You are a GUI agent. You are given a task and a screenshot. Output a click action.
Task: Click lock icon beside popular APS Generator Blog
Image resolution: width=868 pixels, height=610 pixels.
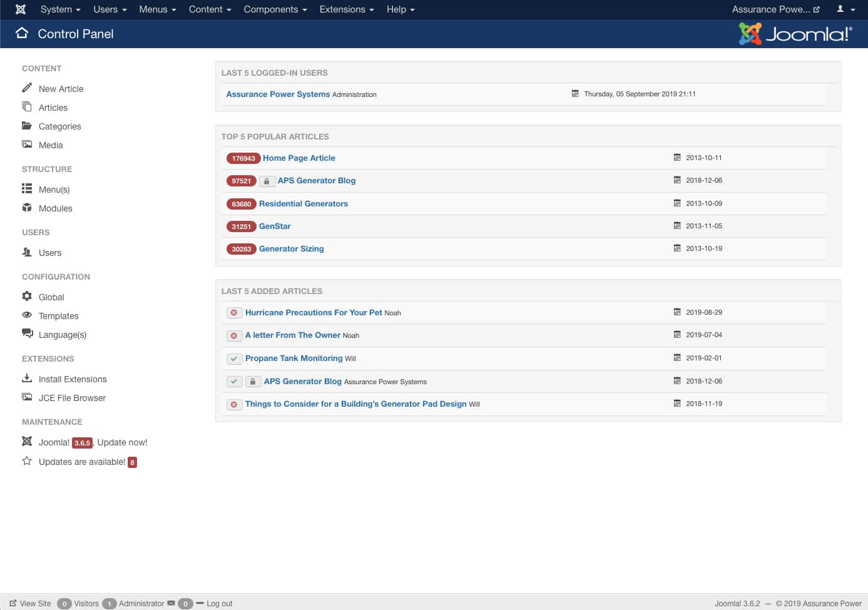(267, 181)
